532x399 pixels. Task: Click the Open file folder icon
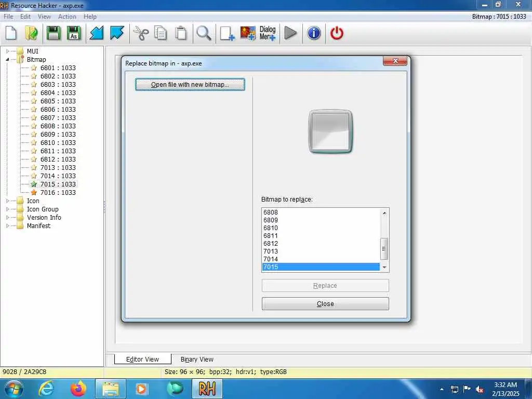coord(32,33)
